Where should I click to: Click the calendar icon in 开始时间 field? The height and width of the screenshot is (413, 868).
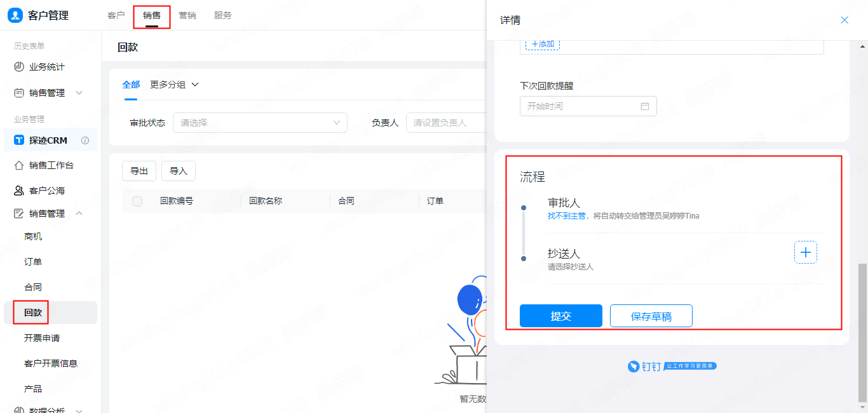pyautogui.click(x=645, y=106)
